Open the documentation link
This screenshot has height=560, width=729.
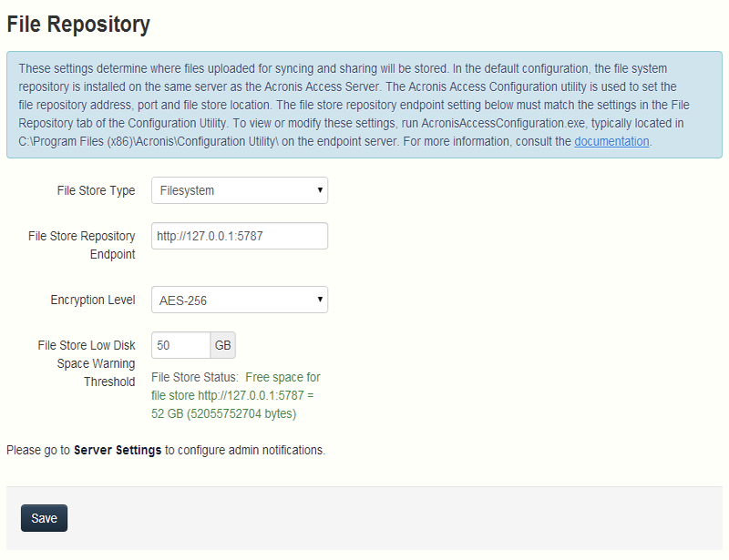point(611,140)
